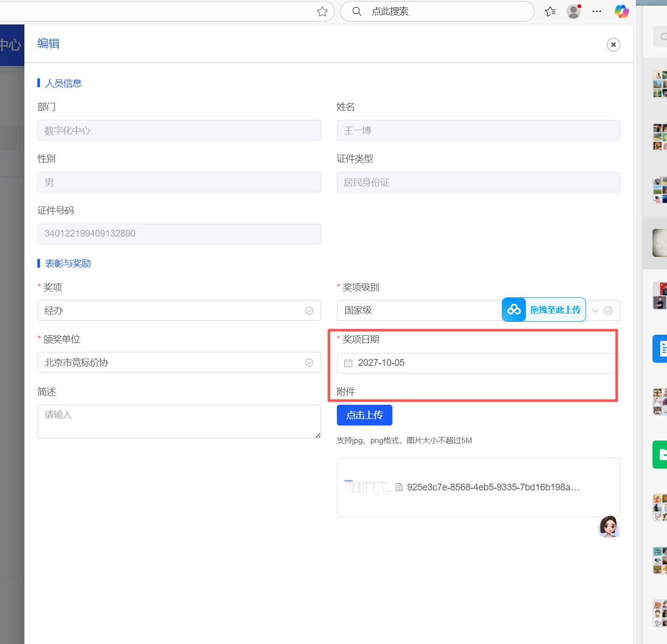Close the 编辑 dialog
Viewport: 667px width, 644px height.
613,45
